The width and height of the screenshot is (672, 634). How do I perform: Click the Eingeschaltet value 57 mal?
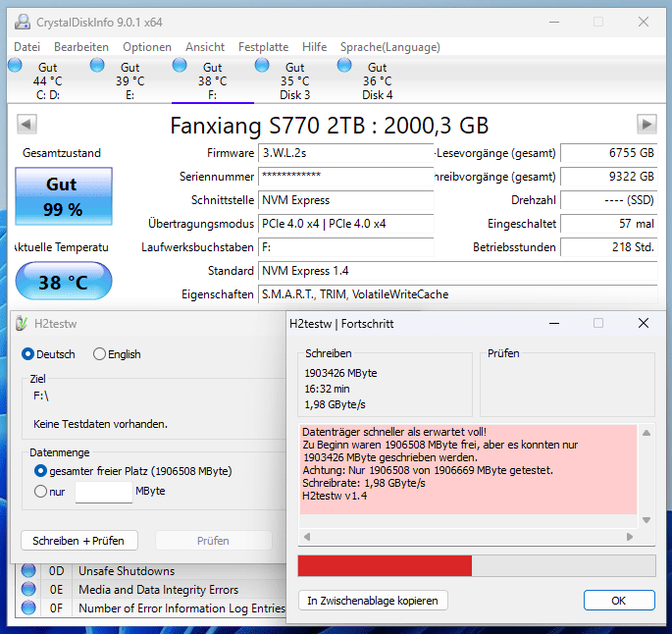click(609, 224)
